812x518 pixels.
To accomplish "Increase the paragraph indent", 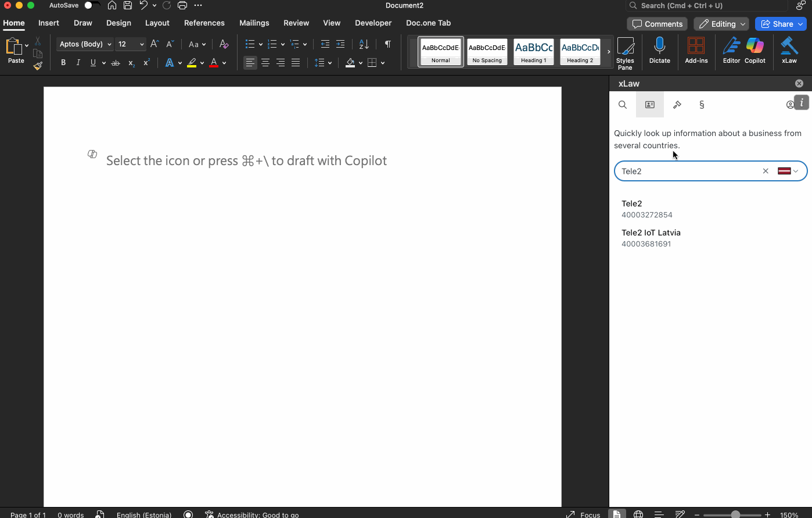I will 340,44.
